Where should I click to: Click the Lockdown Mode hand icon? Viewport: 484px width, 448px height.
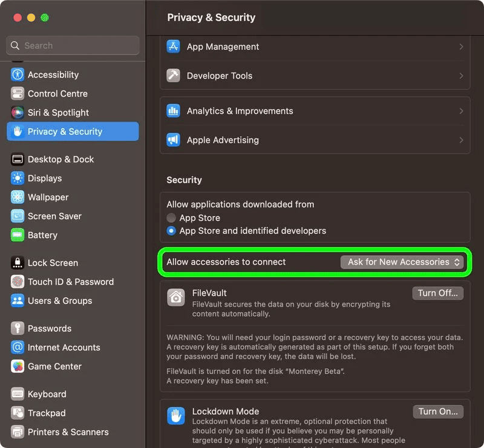click(176, 415)
